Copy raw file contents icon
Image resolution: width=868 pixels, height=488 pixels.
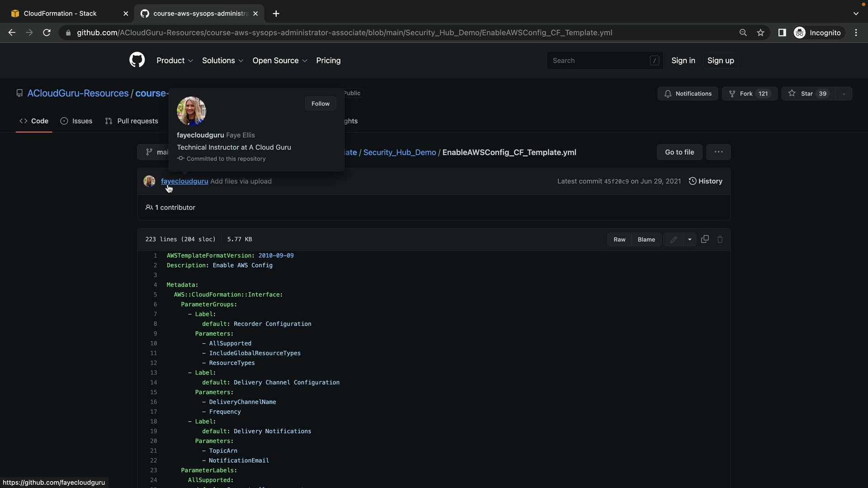pos(705,239)
